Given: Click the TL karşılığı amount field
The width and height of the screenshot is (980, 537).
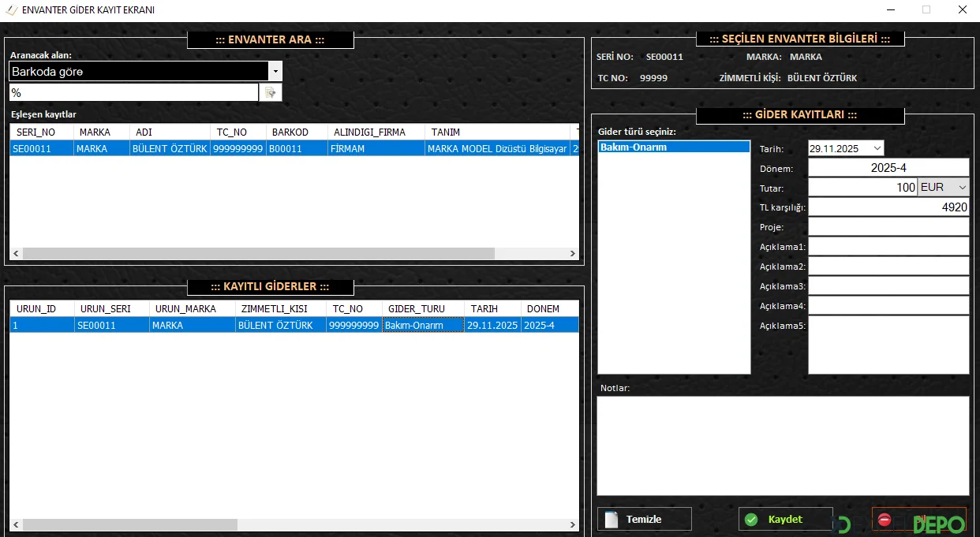Looking at the screenshot, I should 888,207.
